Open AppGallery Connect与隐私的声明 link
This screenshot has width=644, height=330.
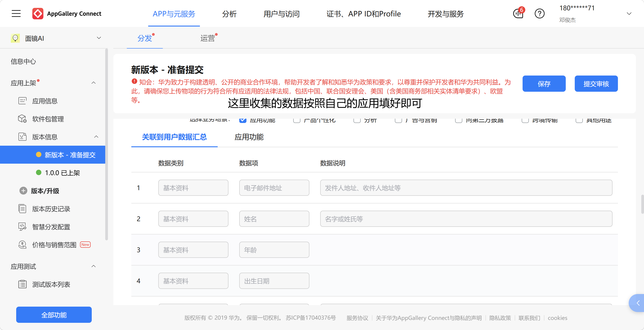pyautogui.click(x=429, y=318)
